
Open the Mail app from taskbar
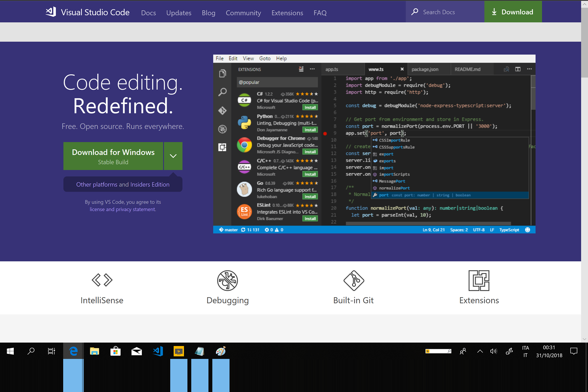[x=137, y=351]
